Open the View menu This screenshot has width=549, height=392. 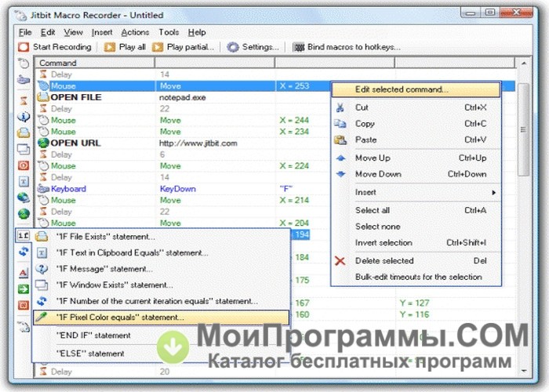pyautogui.click(x=73, y=32)
